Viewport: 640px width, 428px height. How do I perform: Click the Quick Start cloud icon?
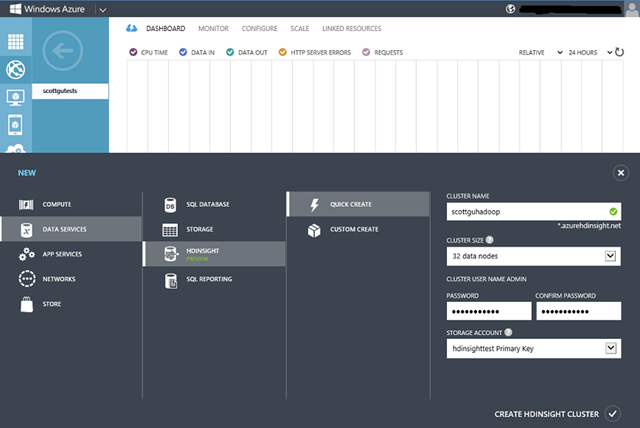pyautogui.click(x=131, y=28)
